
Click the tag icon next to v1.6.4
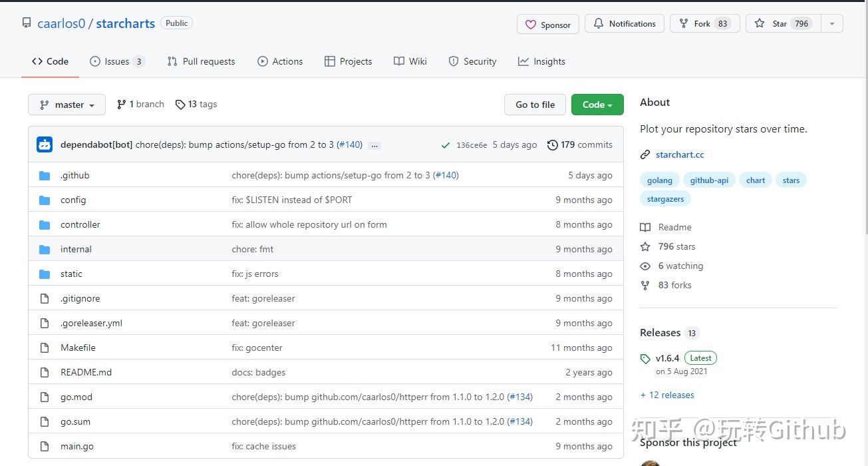click(x=645, y=359)
